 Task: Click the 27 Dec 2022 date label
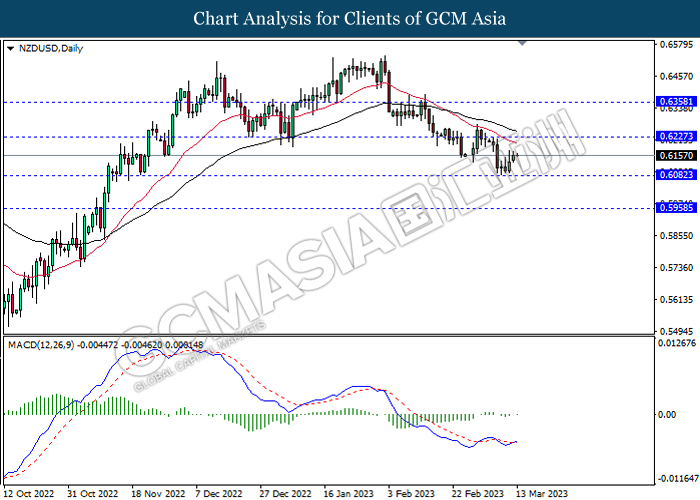coord(285,494)
